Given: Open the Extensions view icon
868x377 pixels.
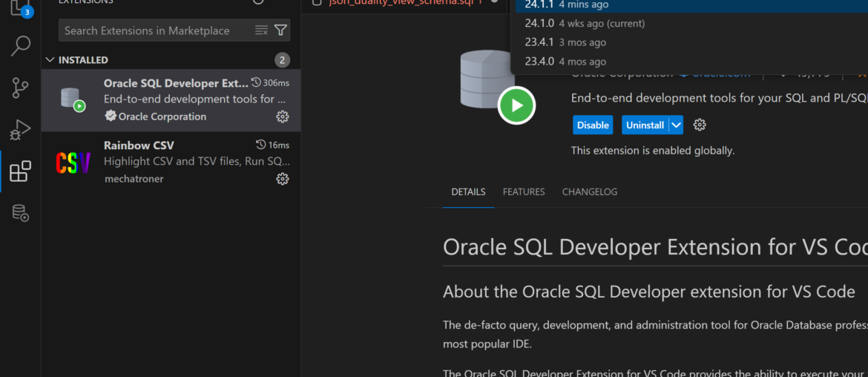Looking at the screenshot, I should click(21, 171).
